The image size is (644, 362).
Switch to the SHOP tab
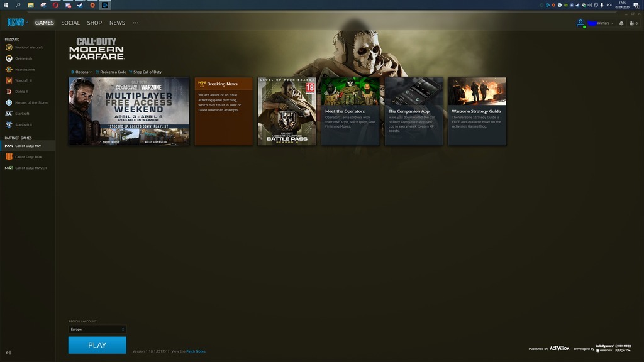pyautogui.click(x=94, y=23)
